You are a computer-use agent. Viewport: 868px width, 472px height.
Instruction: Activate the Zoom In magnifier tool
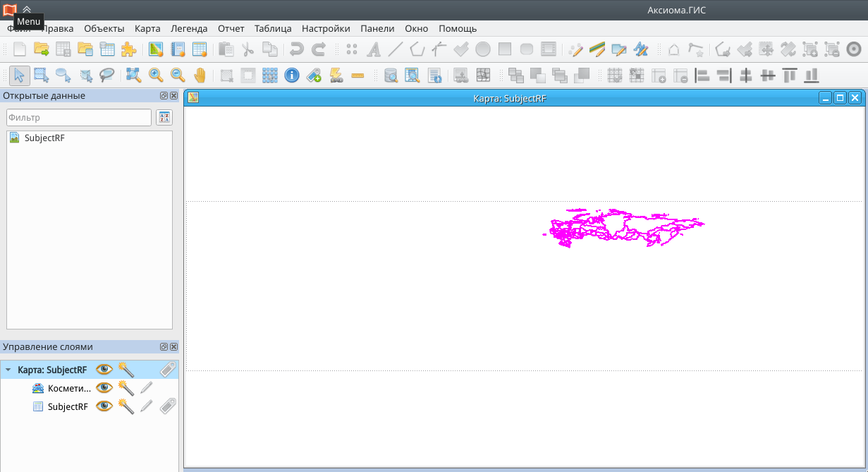(155, 75)
